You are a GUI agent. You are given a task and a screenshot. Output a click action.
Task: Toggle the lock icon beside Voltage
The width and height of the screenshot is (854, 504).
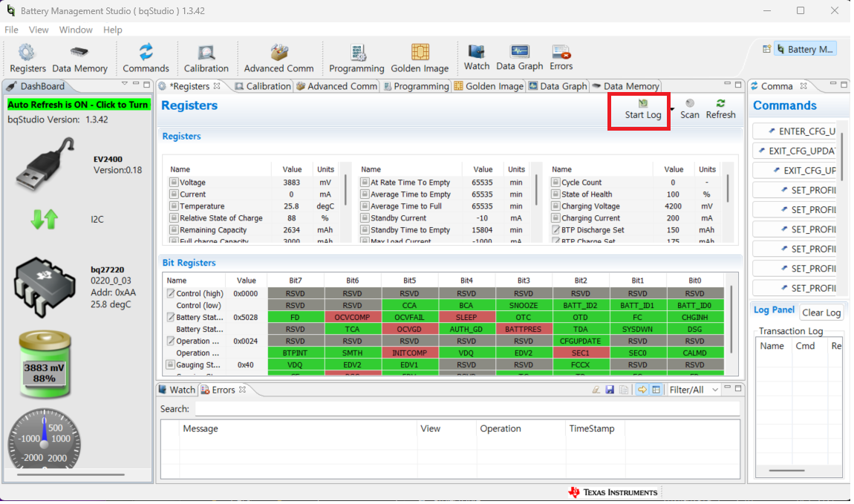point(174,183)
